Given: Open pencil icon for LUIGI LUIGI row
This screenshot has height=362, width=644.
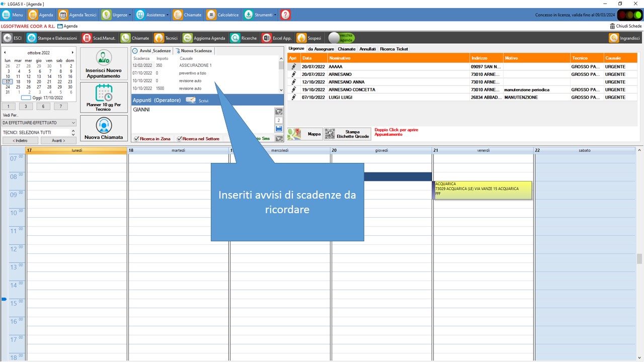Looking at the screenshot, I should tap(294, 98).
